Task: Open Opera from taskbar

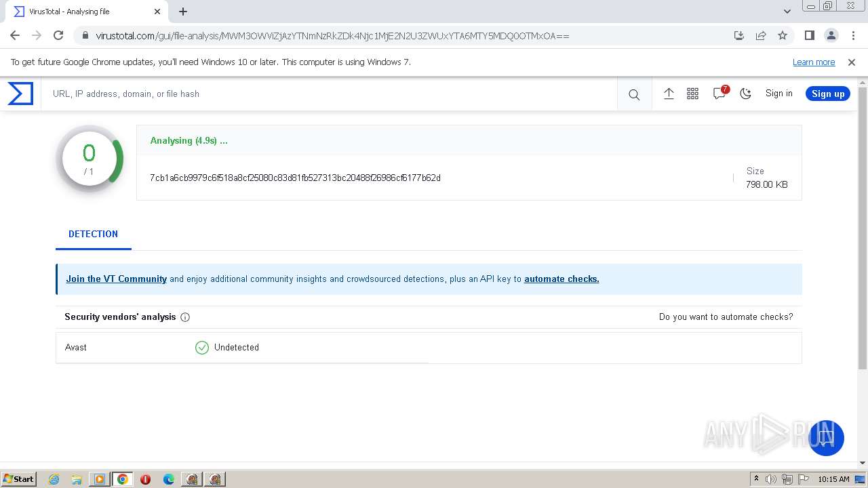Action: pos(145,479)
